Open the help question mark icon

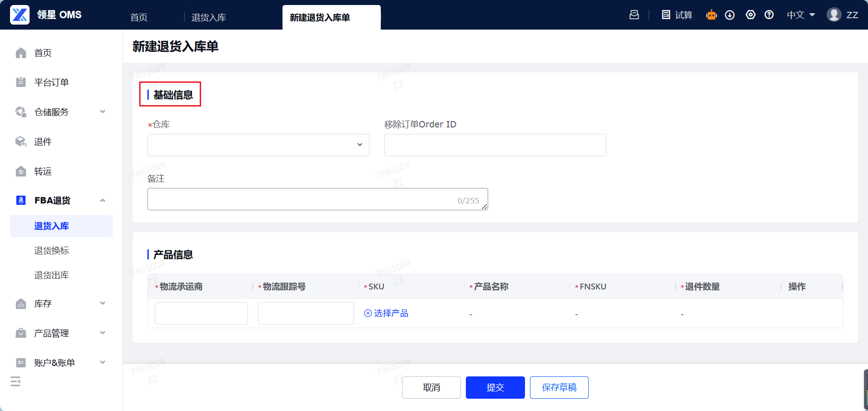pyautogui.click(x=769, y=15)
